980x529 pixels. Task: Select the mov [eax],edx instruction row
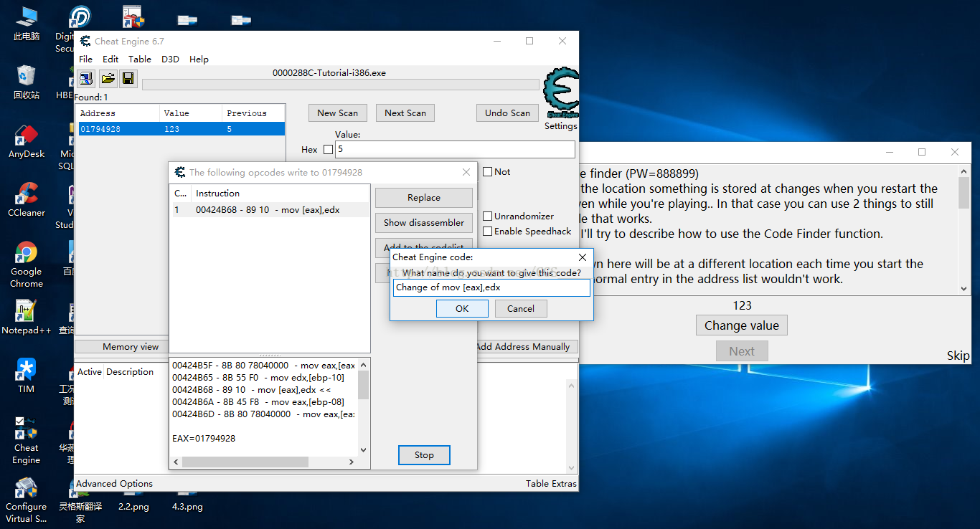pos(269,210)
